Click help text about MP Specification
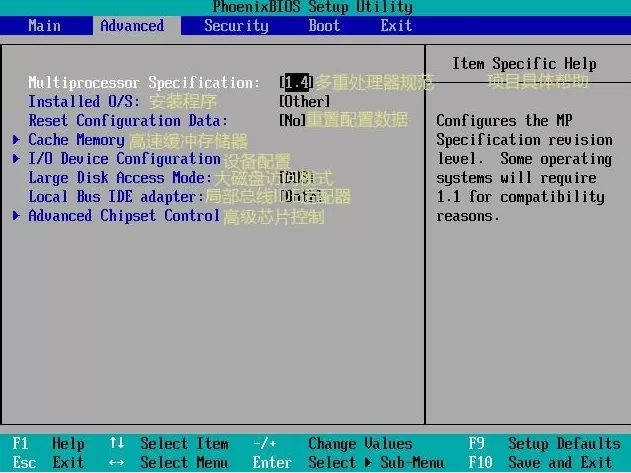This screenshot has width=631, height=473. pos(524,168)
